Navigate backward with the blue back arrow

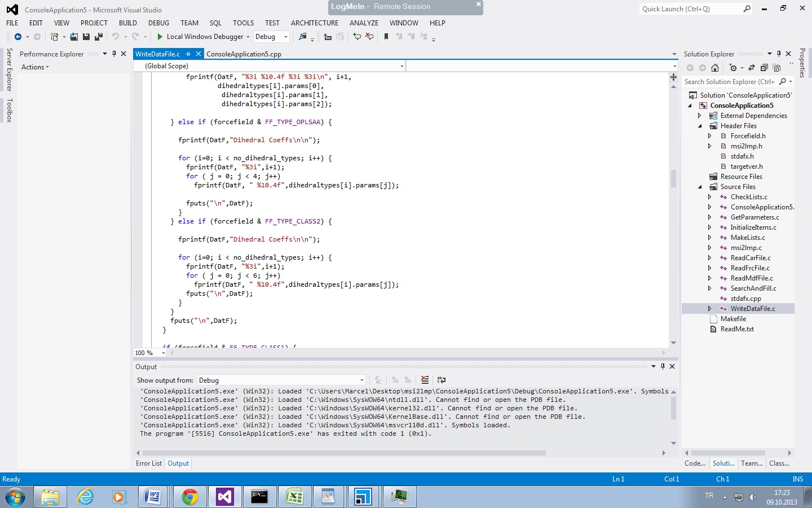point(18,37)
